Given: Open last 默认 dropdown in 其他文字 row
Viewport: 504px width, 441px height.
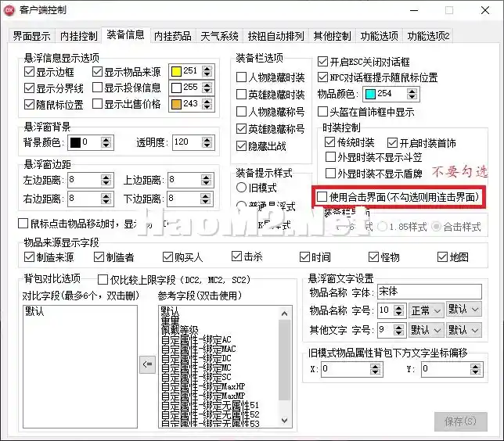Looking at the screenshot, I should click(x=463, y=330).
